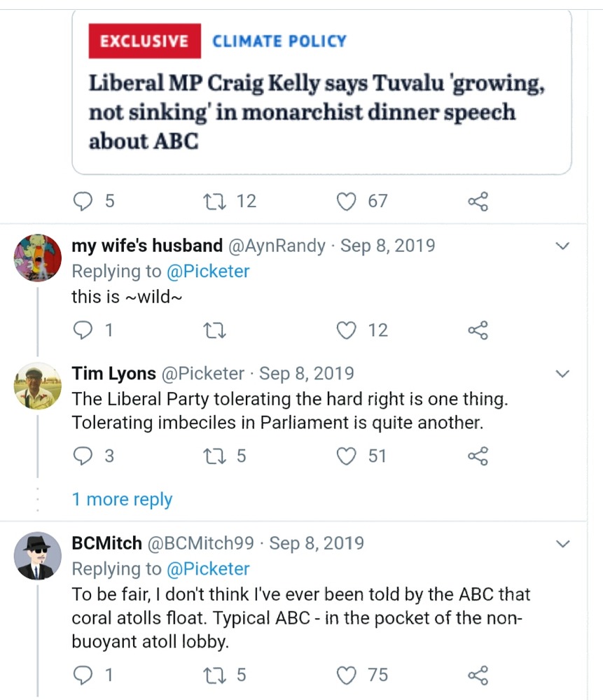Open the CLIMATE POLICY category link
603x700 pixels.
click(279, 41)
